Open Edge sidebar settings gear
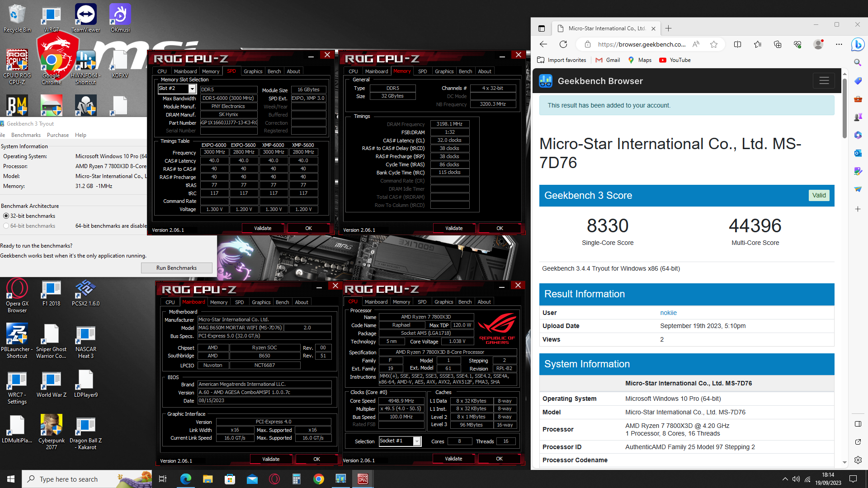Screen dimensions: 868x488 [858, 460]
